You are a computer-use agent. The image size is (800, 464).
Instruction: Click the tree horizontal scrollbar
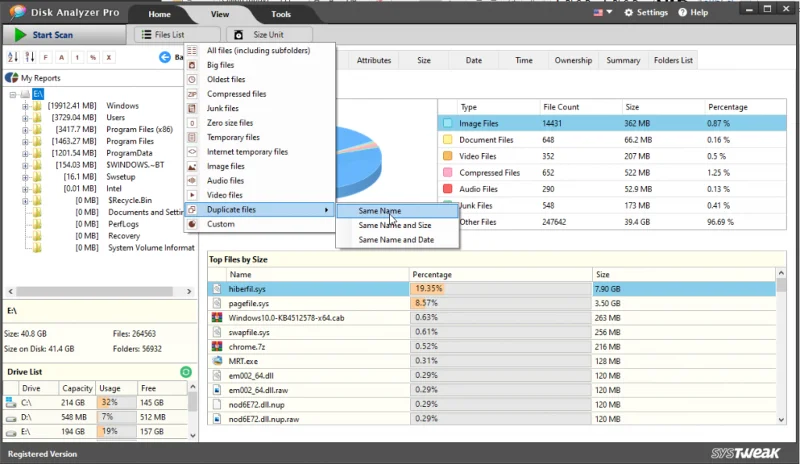pos(97,291)
